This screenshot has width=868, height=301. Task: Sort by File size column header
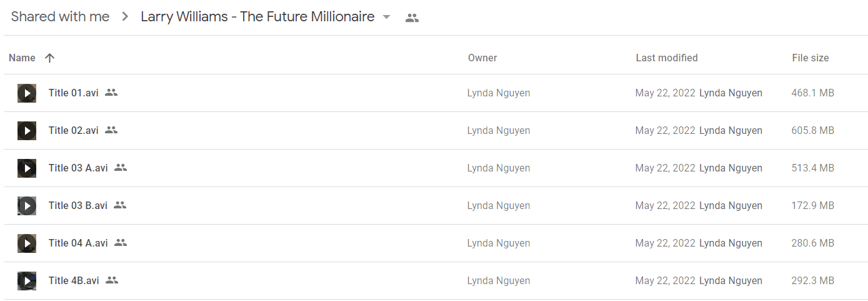point(811,58)
